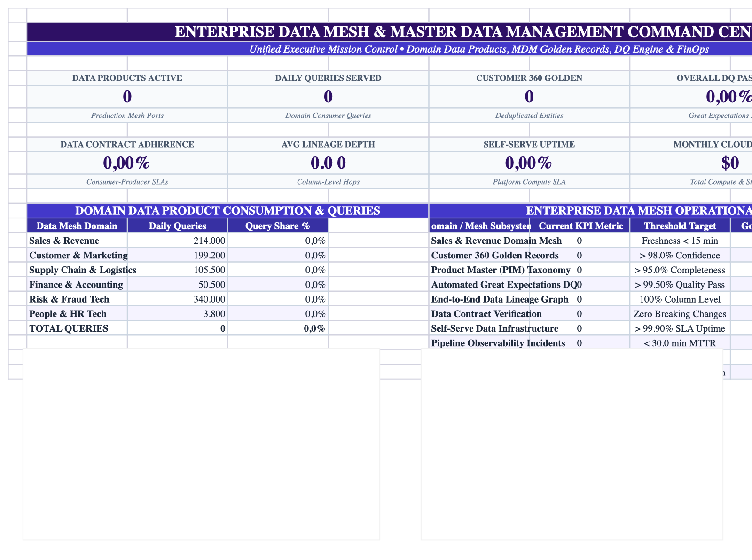
Task: Click the People & HR Tech row label
Action: click(x=68, y=314)
